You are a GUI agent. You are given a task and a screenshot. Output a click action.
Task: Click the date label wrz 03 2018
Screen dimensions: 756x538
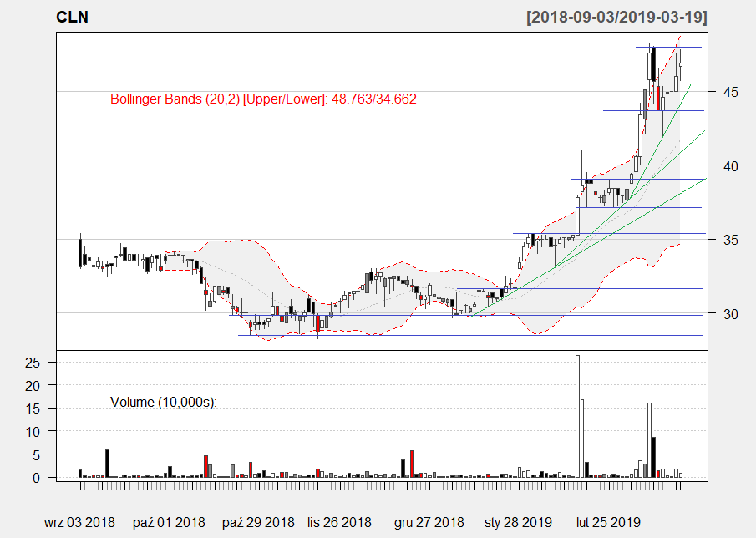[x=79, y=523]
